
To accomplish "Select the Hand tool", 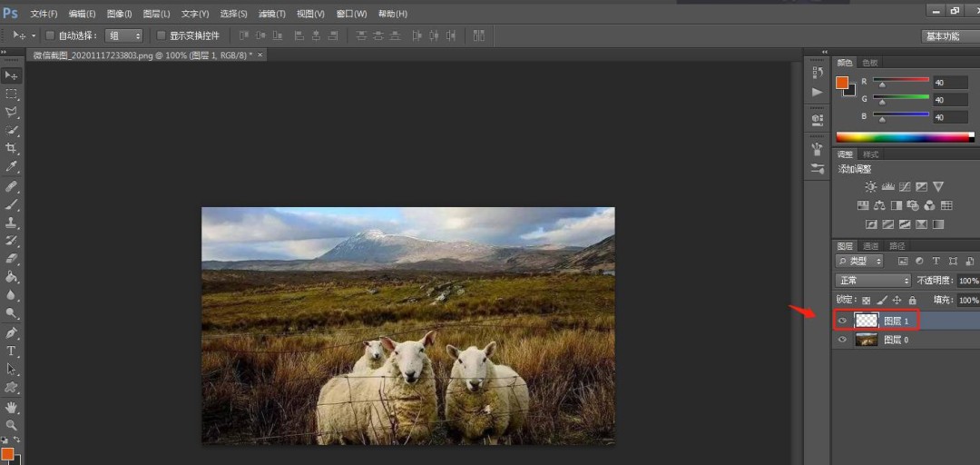I will pyautogui.click(x=12, y=407).
